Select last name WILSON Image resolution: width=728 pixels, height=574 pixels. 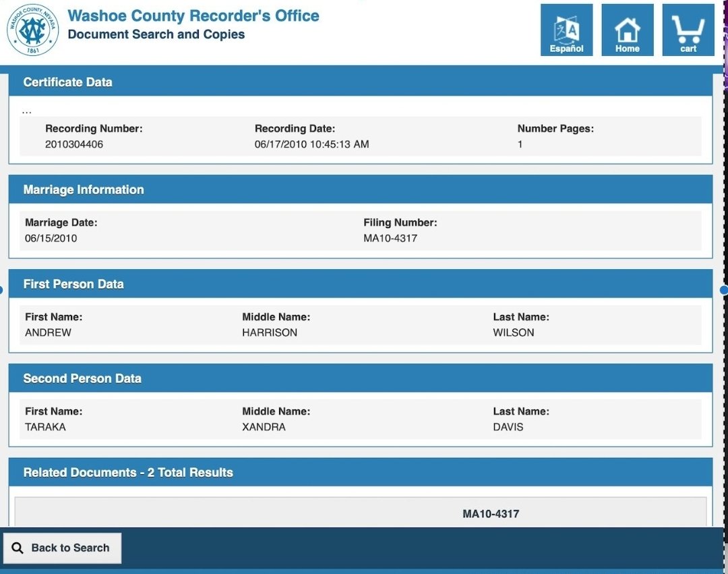[x=513, y=333]
